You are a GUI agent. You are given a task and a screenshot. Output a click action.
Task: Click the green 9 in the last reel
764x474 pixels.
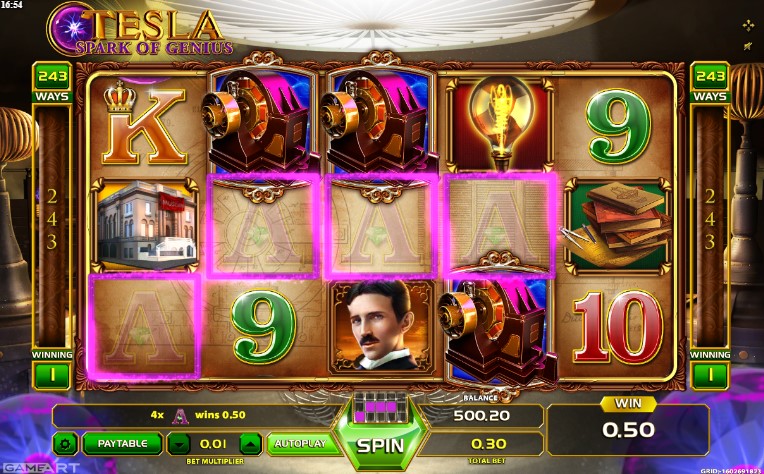(618, 126)
